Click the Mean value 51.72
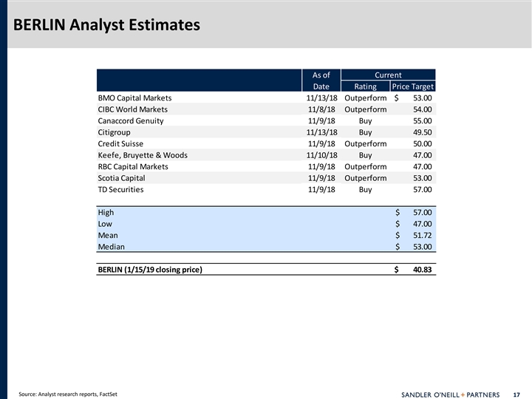The height and width of the screenshot is (399, 532). [x=422, y=235]
